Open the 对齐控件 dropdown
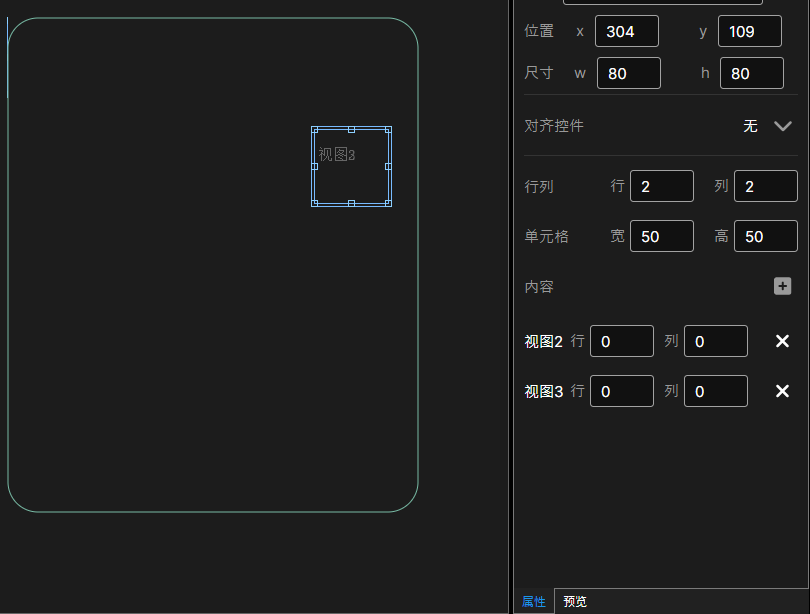Screen dimensions: 810x614 [x=783, y=126]
